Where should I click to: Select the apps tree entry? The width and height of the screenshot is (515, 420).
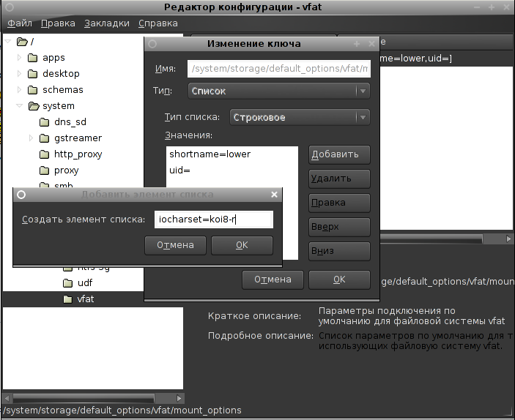pos(53,58)
